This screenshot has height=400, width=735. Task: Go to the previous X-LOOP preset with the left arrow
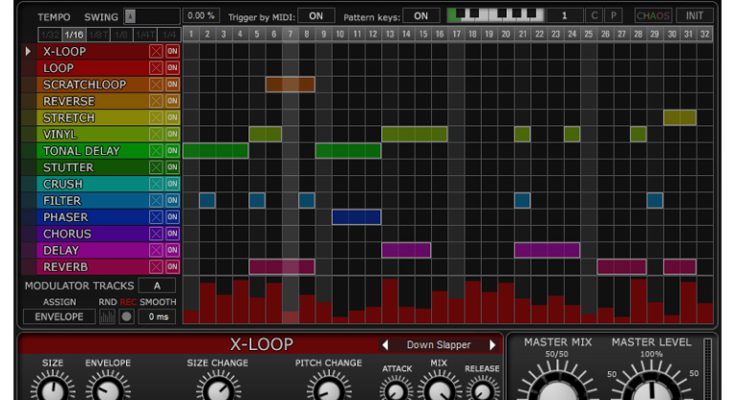click(x=386, y=345)
